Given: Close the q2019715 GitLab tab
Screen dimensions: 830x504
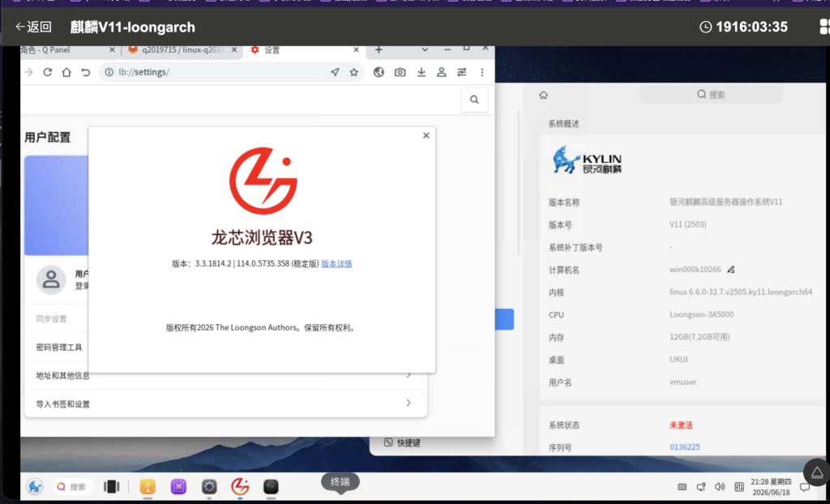Looking at the screenshot, I should tap(235, 49).
